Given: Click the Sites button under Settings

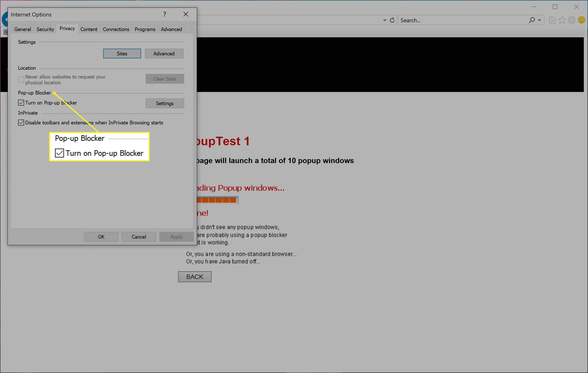Looking at the screenshot, I should 122,53.
